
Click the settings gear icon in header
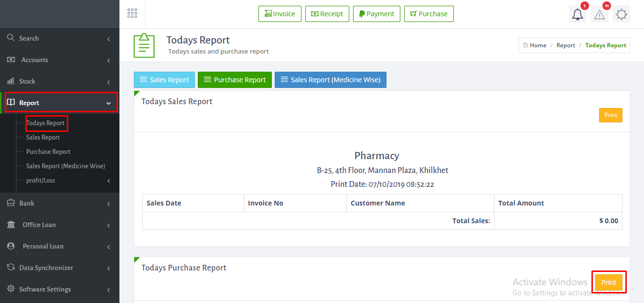[x=621, y=14]
